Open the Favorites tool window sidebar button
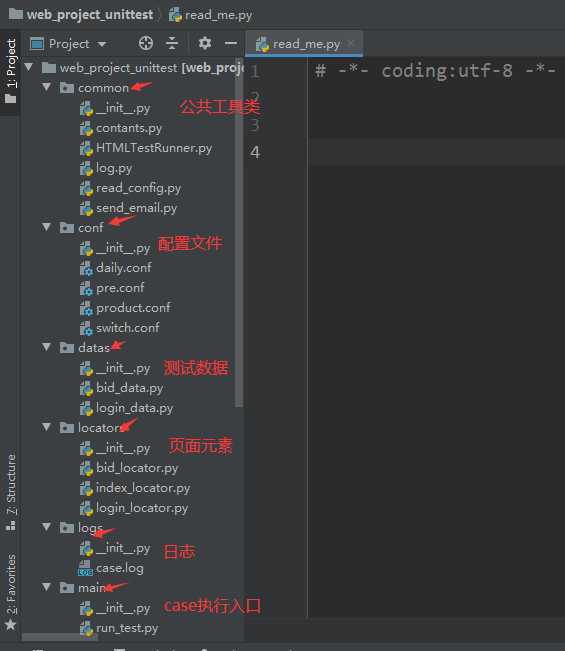This screenshot has height=651, width=565. click(11, 590)
